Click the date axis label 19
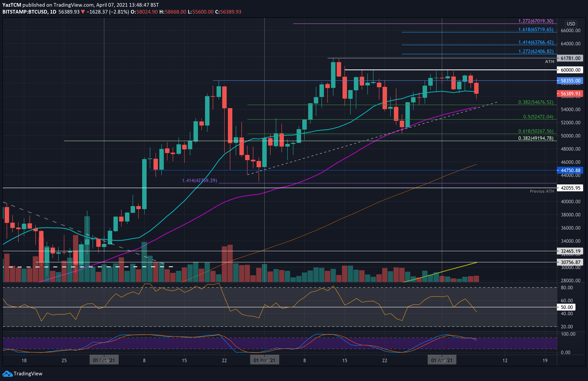Image resolution: width=588 pixels, height=381 pixels. [x=545, y=361]
